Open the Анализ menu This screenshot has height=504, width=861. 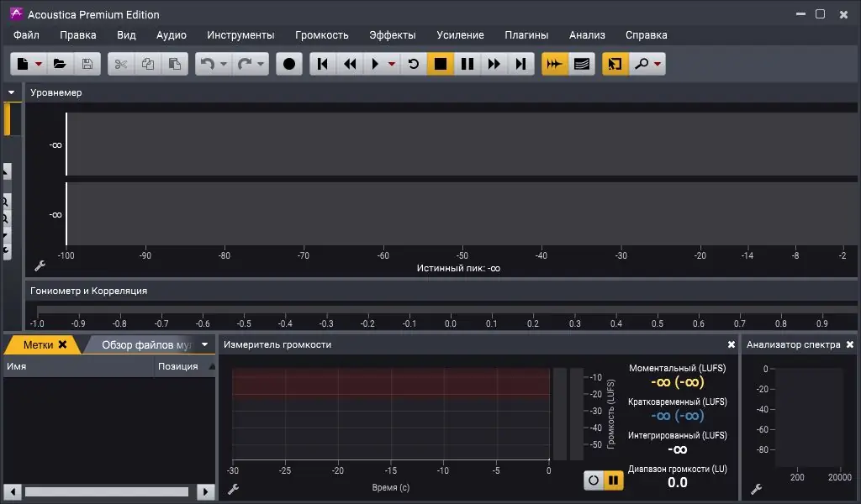[x=587, y=35]
